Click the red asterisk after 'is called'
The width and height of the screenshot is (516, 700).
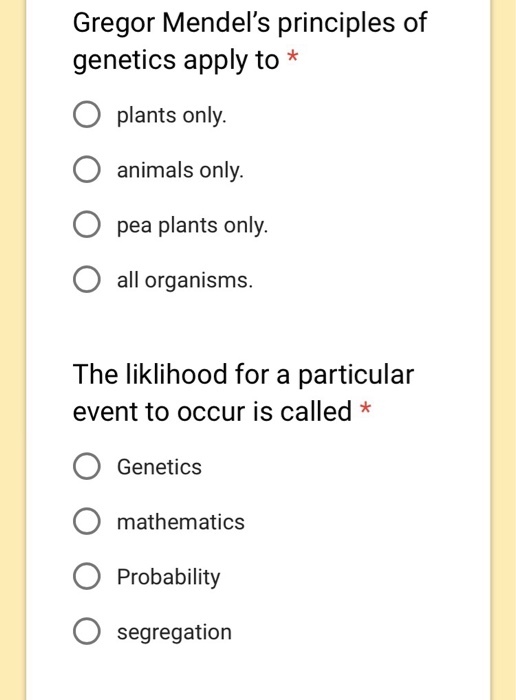click(x=366, y=408)
